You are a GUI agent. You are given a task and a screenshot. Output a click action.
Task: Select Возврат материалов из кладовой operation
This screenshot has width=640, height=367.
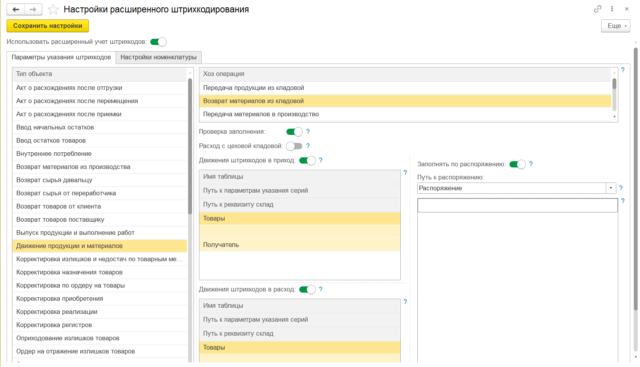point(405,101)
